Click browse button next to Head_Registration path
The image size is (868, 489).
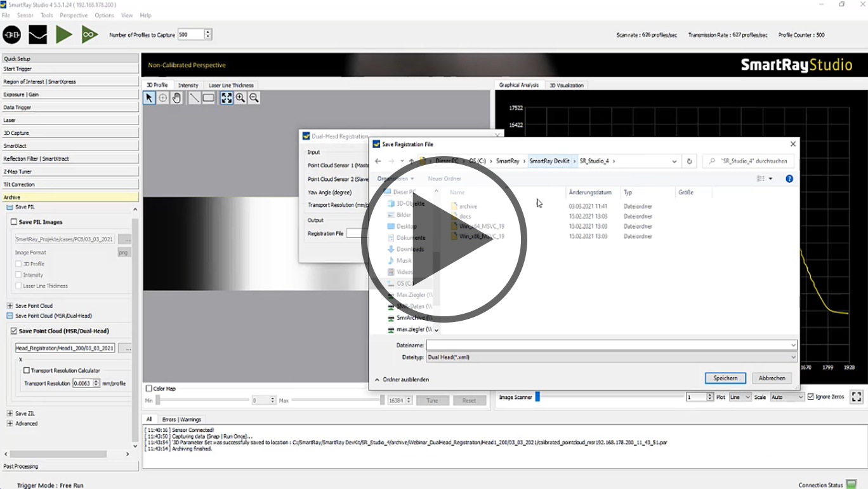pyautogui.click(x=125, y=348)
